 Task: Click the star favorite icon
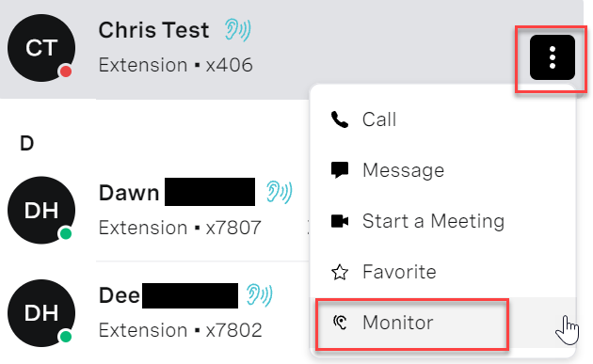click(x=340, y=272)
